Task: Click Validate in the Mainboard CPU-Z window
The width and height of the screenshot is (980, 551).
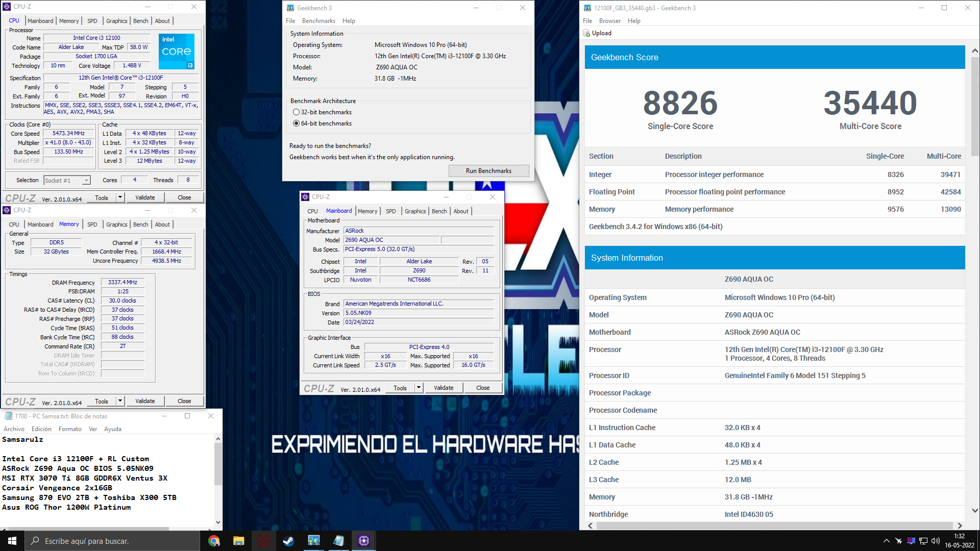Action: click(x=444, y=388)
